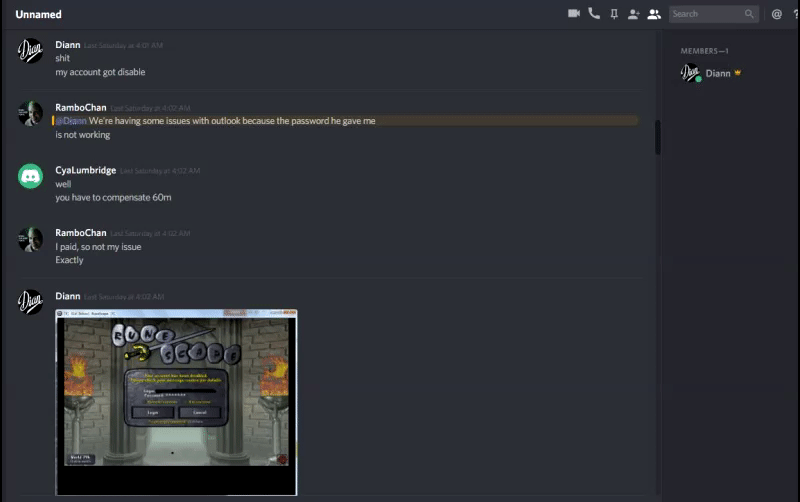Image resolution: width=800 pixels, height=502 pixels.
Task: Add friends to the group DM
Action: point(634,14)
